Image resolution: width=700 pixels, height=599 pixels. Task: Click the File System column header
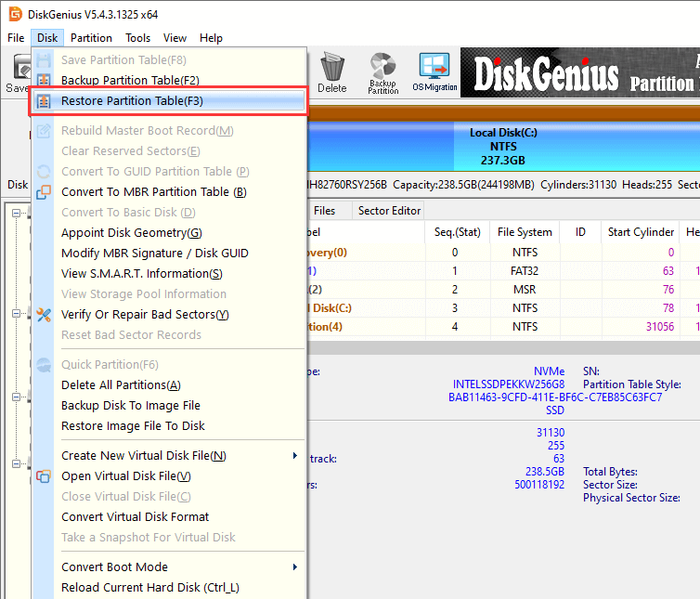click(525, 232)
